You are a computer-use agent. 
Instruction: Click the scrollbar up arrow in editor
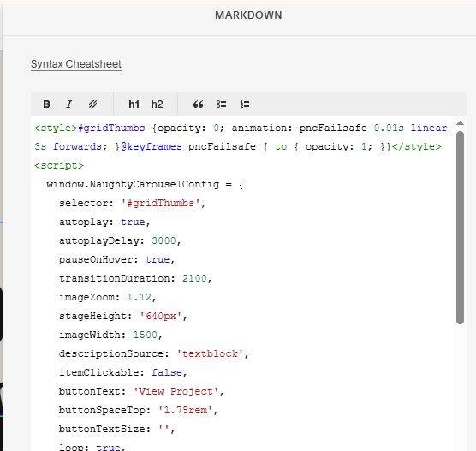point(460,123)
